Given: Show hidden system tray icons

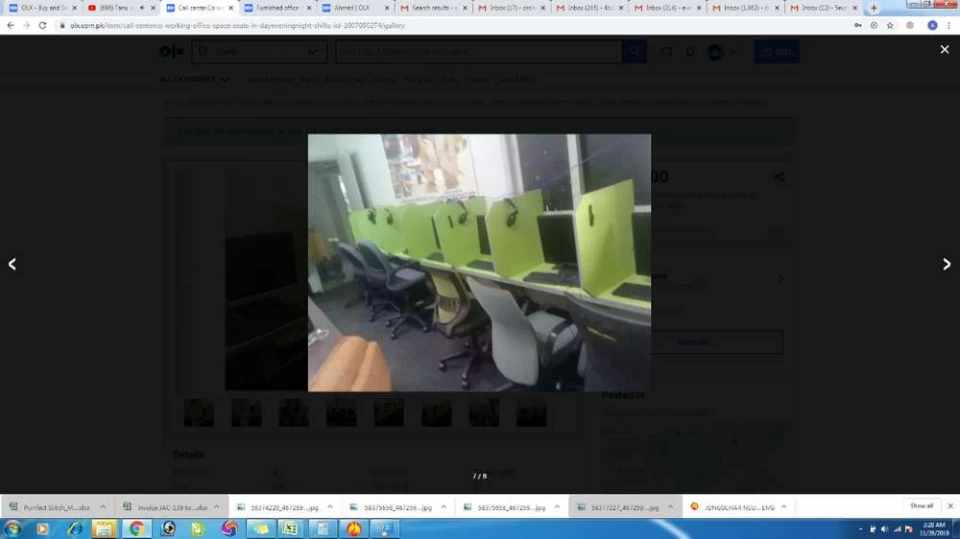Looking at the screenshot, I should point(861,529).
